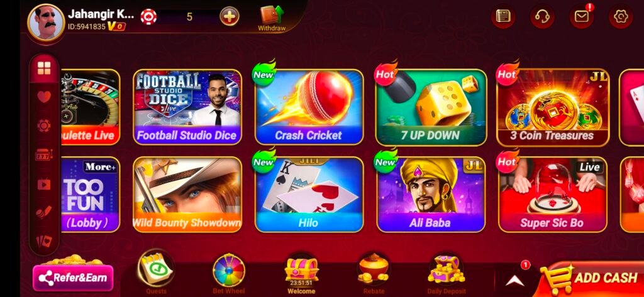The height and width of the screenshot is (297, 644).
Task: Select the all games grid tab
Action: [44, 68]
